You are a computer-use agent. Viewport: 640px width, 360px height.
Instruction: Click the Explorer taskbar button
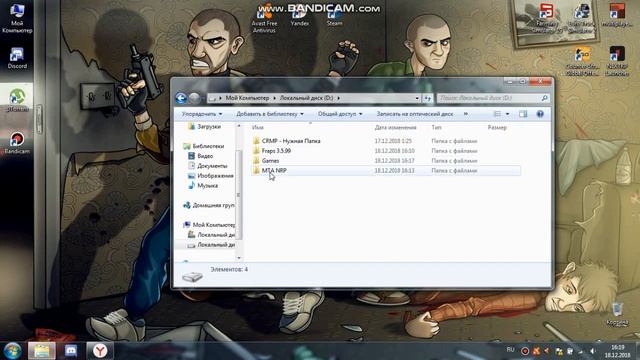pyautogui.click(x=42, y=351)
